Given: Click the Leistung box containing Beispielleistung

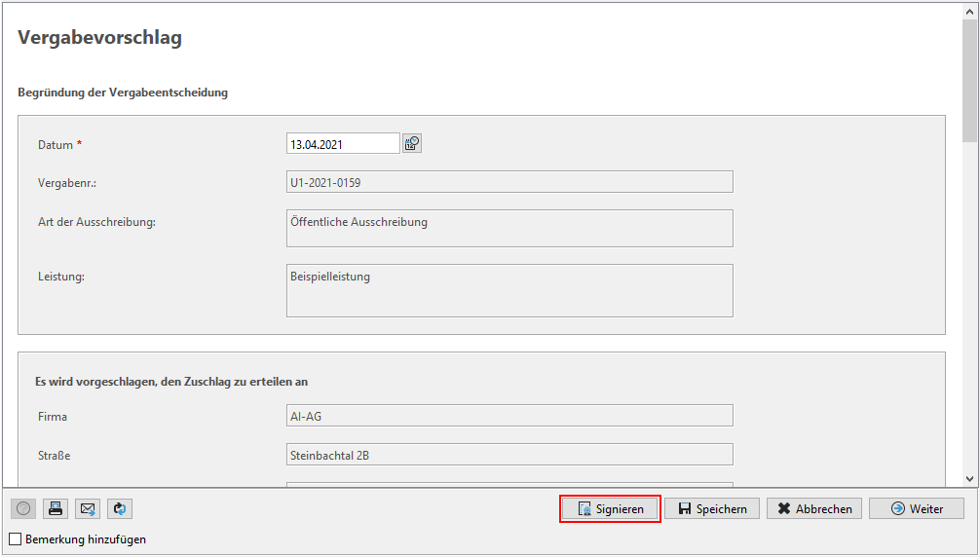Looking at the screenshot, I should (509, 290).
